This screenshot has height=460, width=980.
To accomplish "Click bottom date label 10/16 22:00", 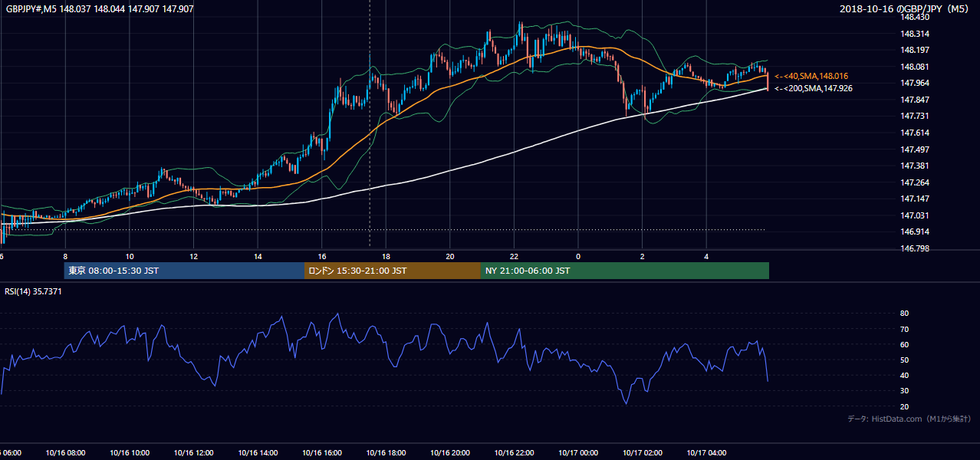I will pyautogui.click(x=514, y=453).
